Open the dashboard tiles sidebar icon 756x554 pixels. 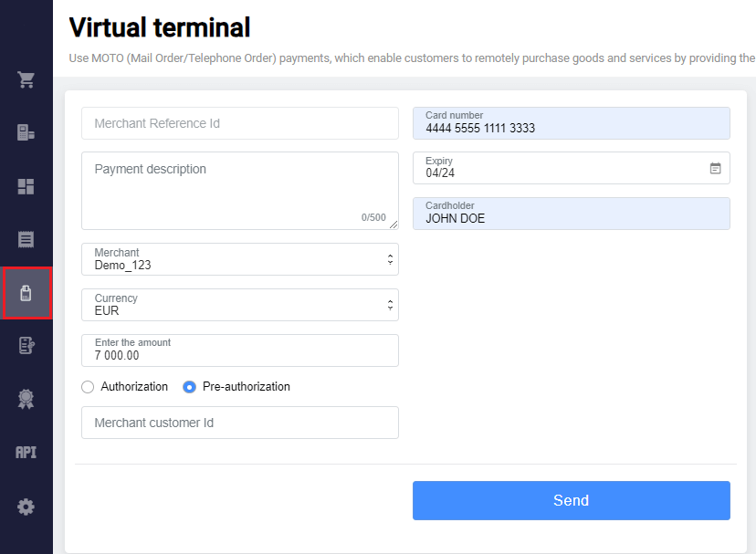click(x=26, y=186)
